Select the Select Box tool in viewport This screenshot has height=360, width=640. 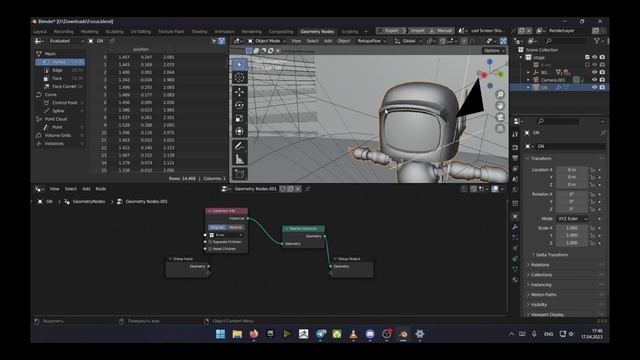coord(240,64)
